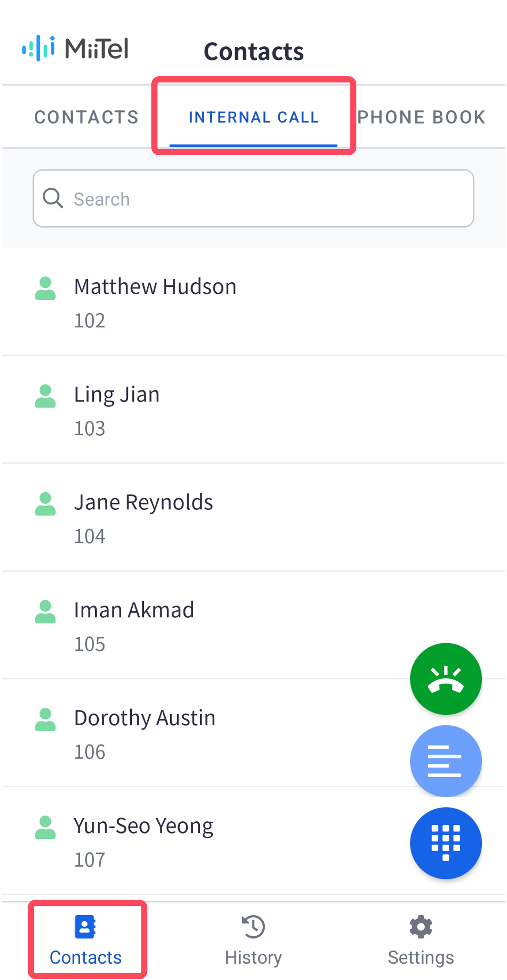
Task: Open the blue dial pad button
Action: pos(445,843)
